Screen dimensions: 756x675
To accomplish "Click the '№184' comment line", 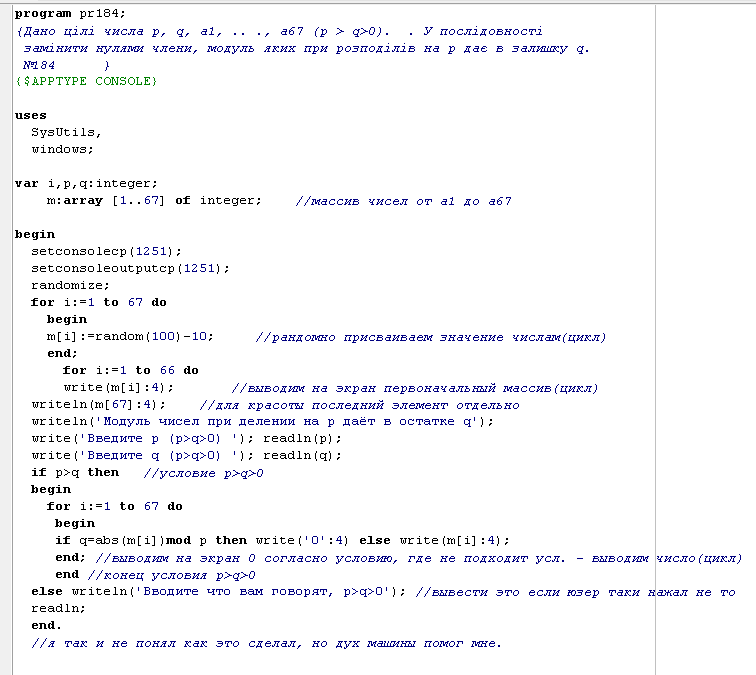I will point(66,65).
